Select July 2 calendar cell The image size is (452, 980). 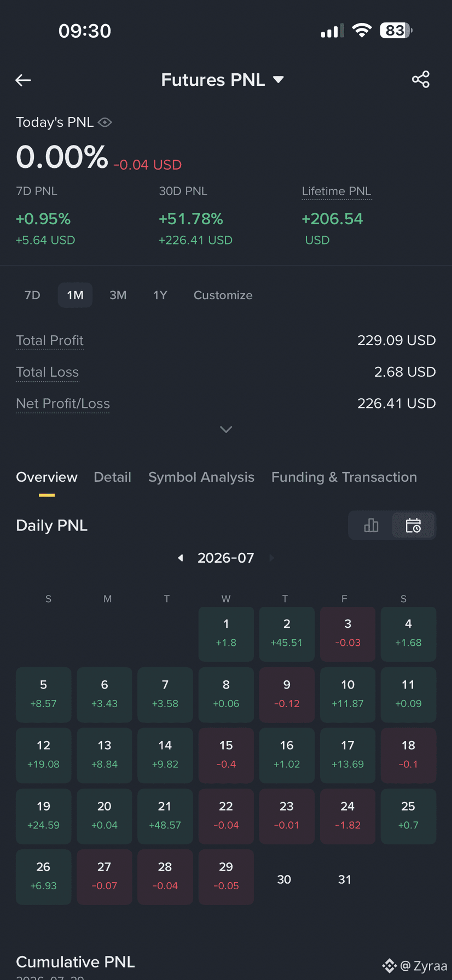pyautogui.click(x=287, y=634)
